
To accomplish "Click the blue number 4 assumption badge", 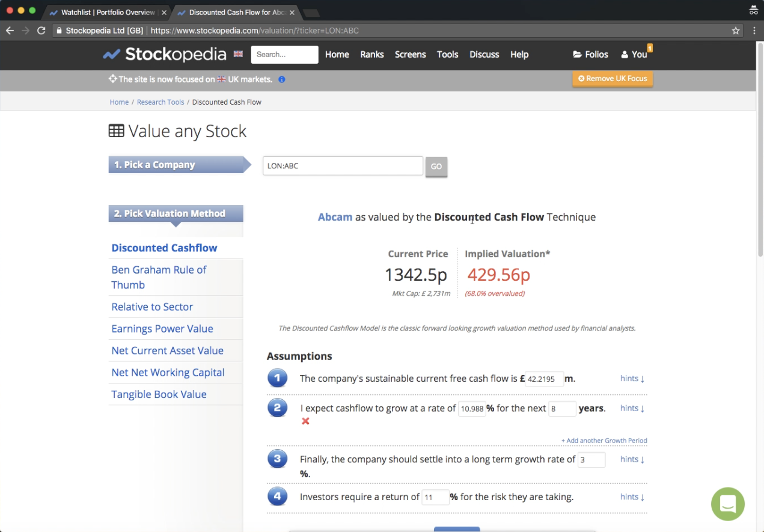I will pos(277,497).
